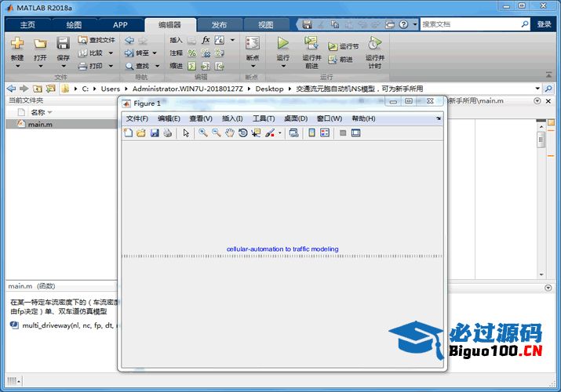Click the editor vertical scrollbar down arrow
561x392 pixels.
[541, 274]
